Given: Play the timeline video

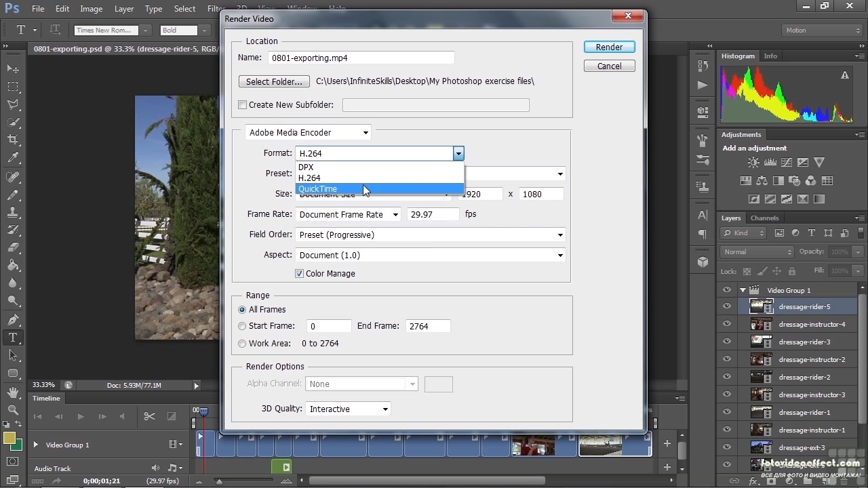Looking at the screenshot, I should point(80,416).
